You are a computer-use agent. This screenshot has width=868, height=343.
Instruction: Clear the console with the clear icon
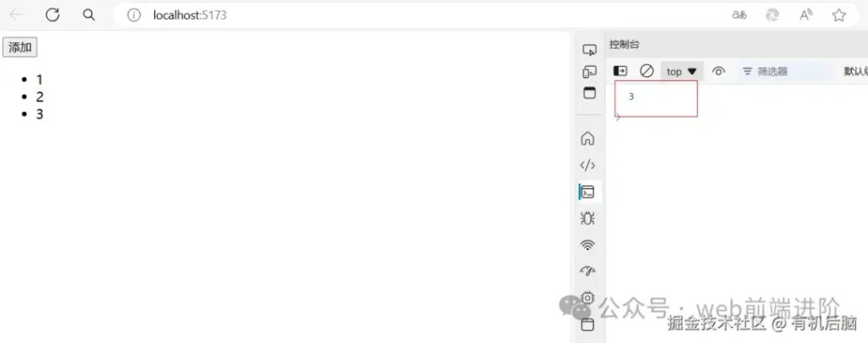click(x=647, y=71)
